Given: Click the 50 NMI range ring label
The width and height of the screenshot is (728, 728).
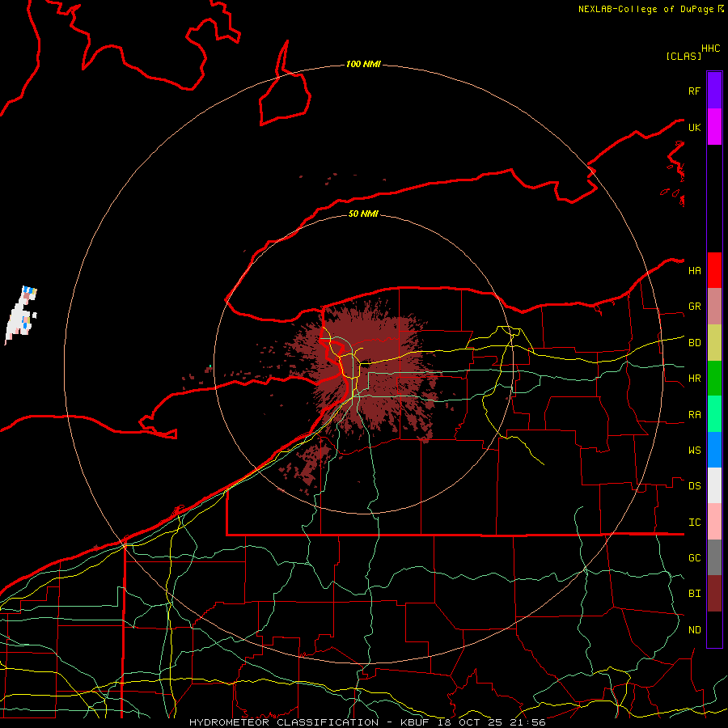Looking at the screenshot, I should click(x=363, y=214).
